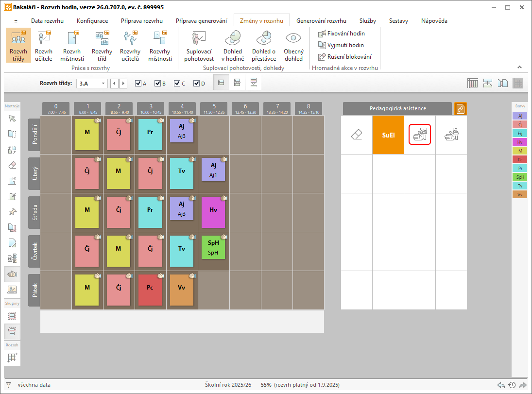Select the pin tool in left toolbar
Screen dimensions: 532x394
12,212
